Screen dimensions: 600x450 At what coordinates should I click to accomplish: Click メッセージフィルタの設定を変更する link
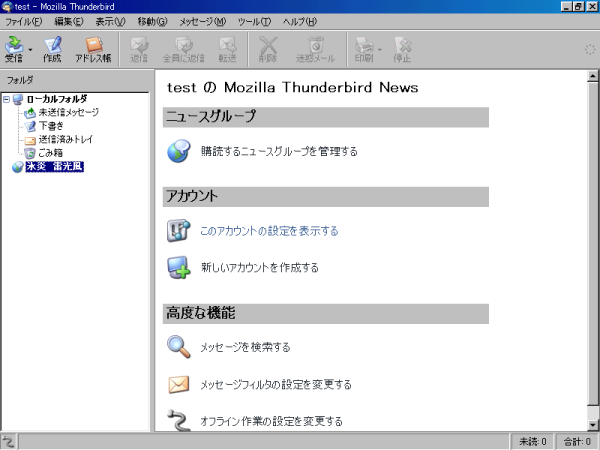pyautogui.click(x=276, y=384)
